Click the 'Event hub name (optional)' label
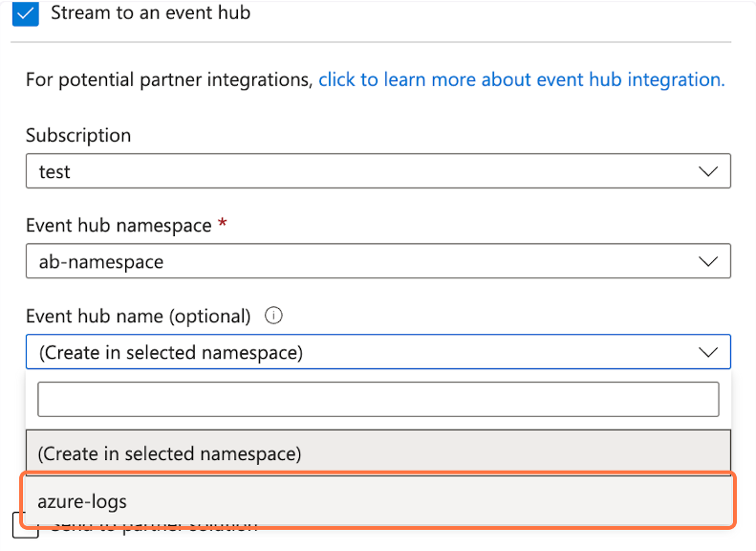 (138, 316)
